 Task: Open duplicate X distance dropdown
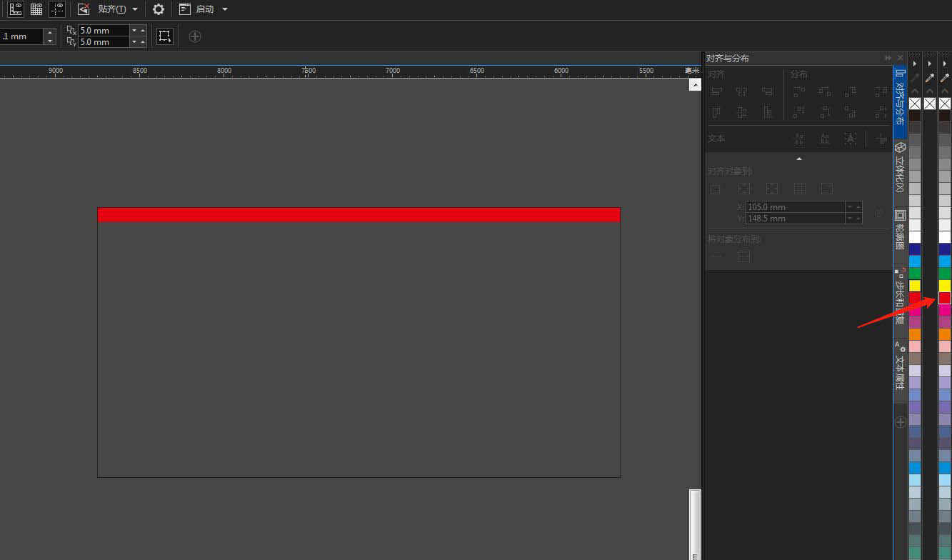click(134, 30)
